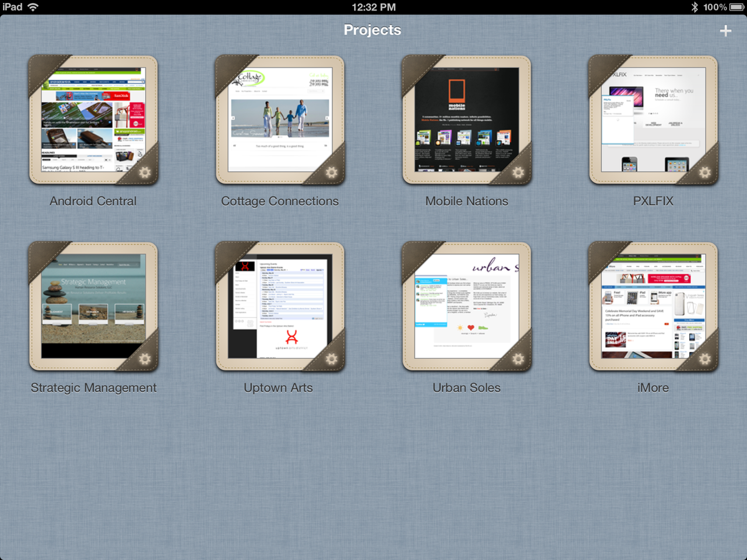Viewport: 747px width, 560px height.
Task: Open settings gear on Strategic Management project
Action: pos(144,359)
